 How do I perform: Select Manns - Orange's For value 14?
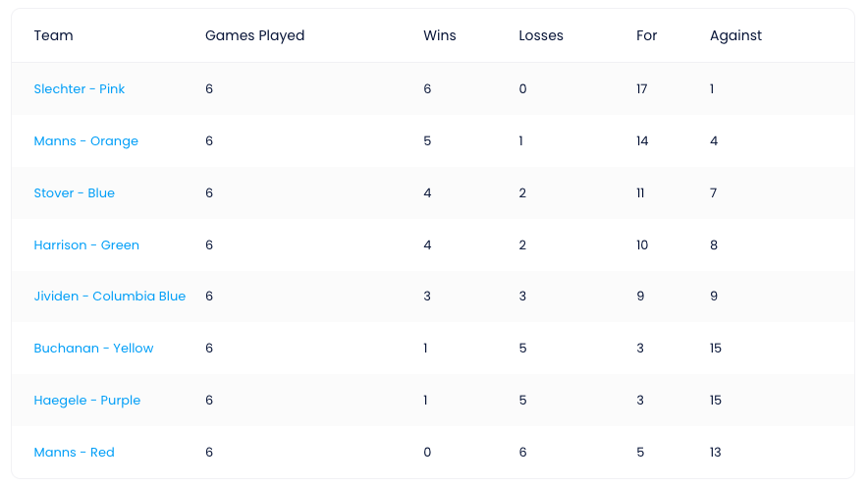pyautogui.click(x=642, y=141)
